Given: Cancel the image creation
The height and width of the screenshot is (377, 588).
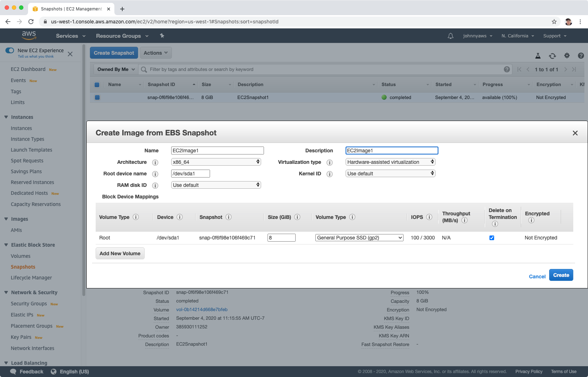Looking at the screenshot, I should 537,277.
